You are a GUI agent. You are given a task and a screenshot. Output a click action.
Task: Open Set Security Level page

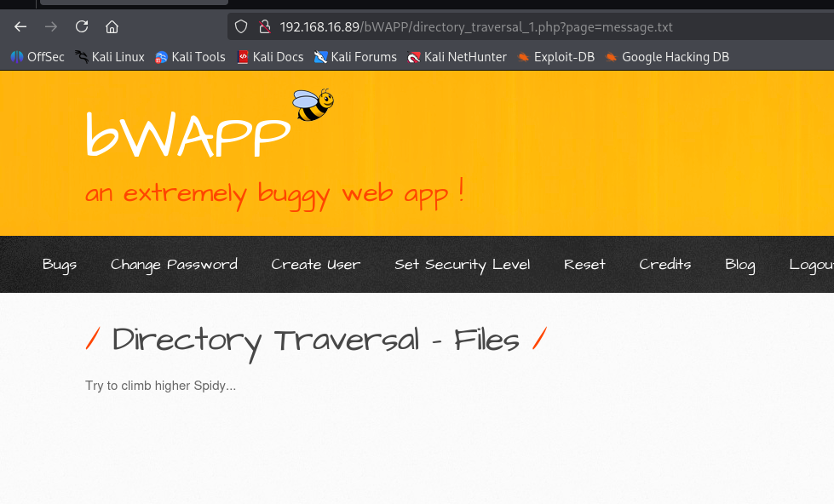[x=463, y=265]
